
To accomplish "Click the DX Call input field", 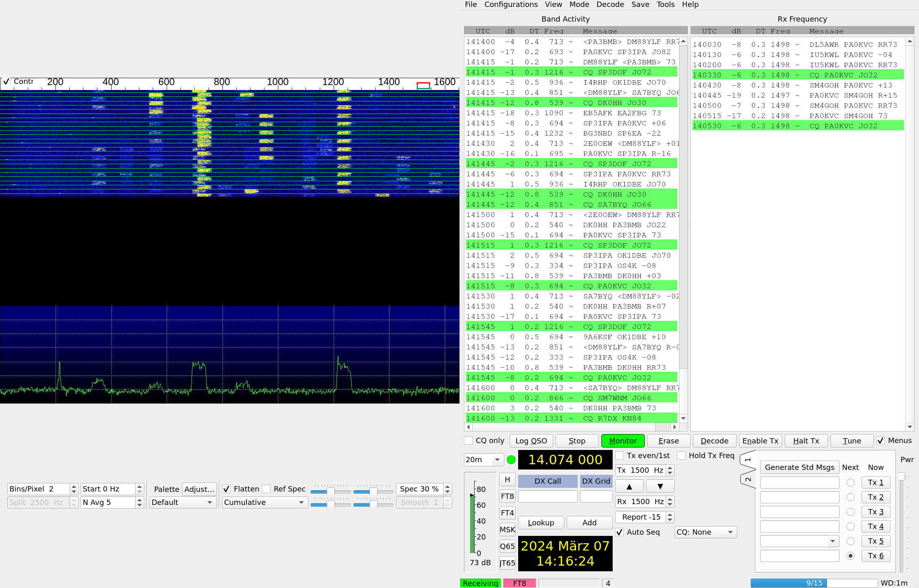I will point(547,496).
